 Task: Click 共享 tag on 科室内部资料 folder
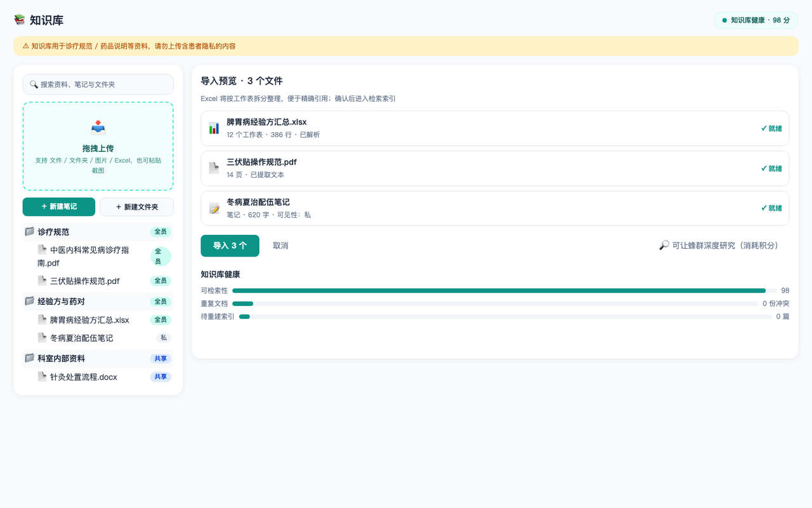pos(160,359)
